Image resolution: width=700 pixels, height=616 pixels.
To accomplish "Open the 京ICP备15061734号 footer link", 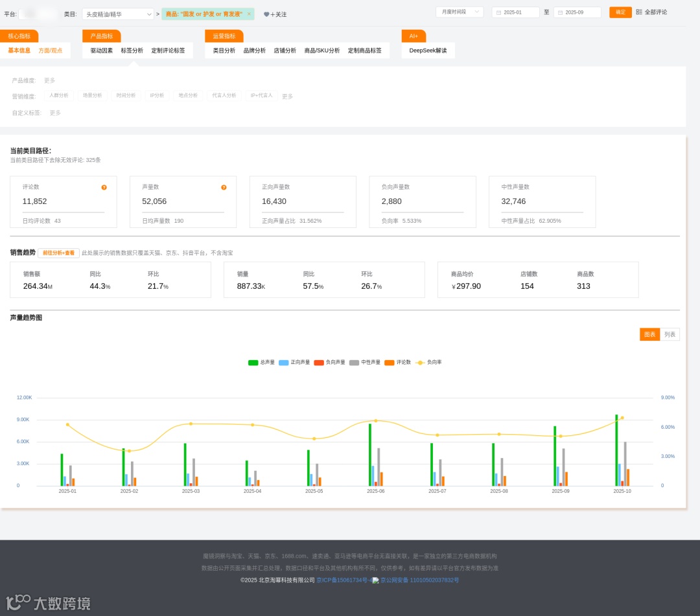I will click(x=344, y=580).
